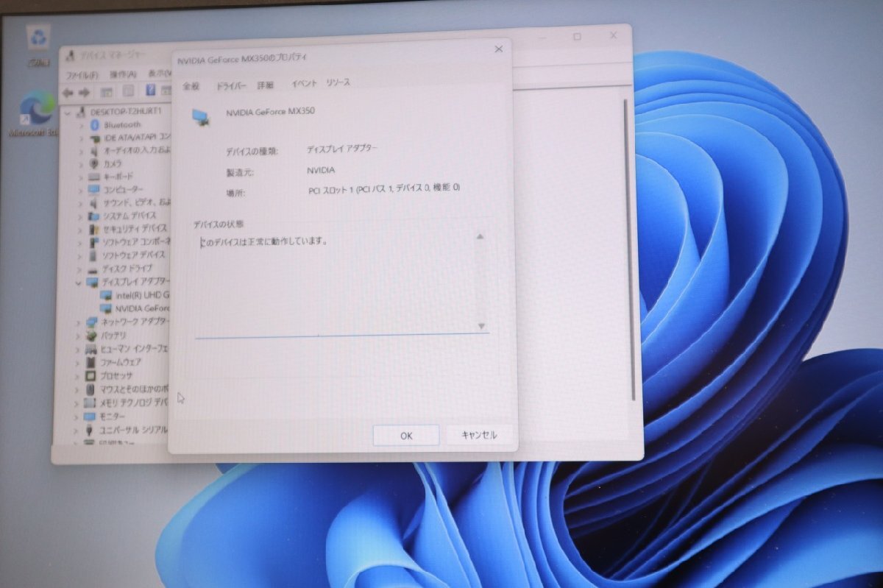Click the up arrow of the device status scrollbar
883x588 pixels.
(x=480, y=236)
